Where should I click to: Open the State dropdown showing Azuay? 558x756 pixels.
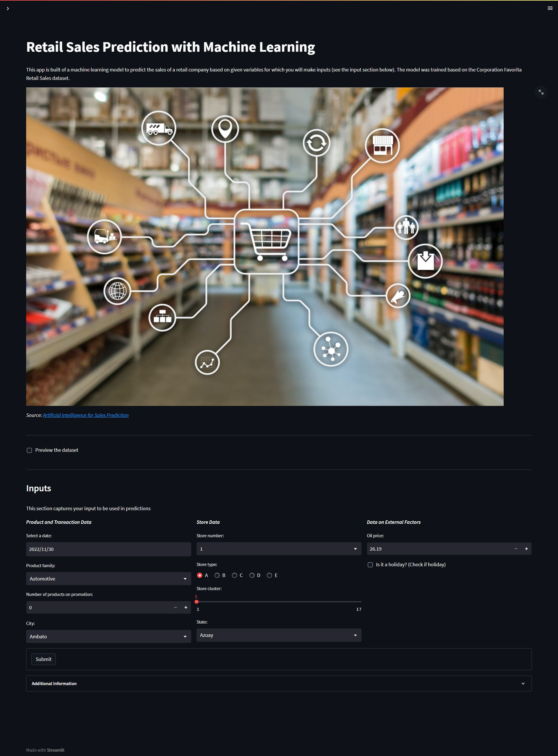[x=279, y=635]
